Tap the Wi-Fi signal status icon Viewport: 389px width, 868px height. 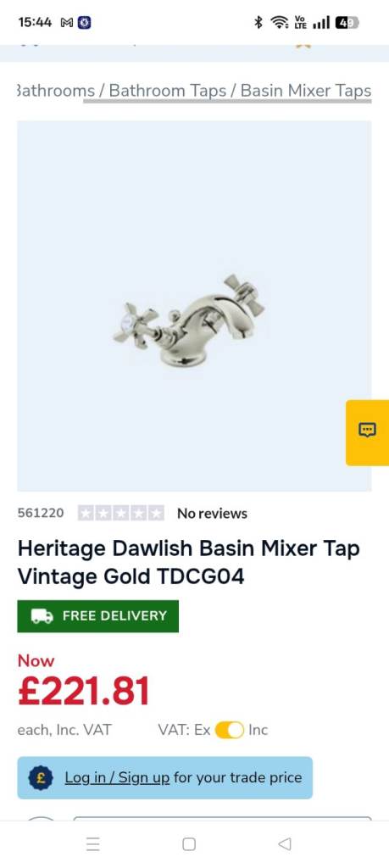[x=279, y=23]
